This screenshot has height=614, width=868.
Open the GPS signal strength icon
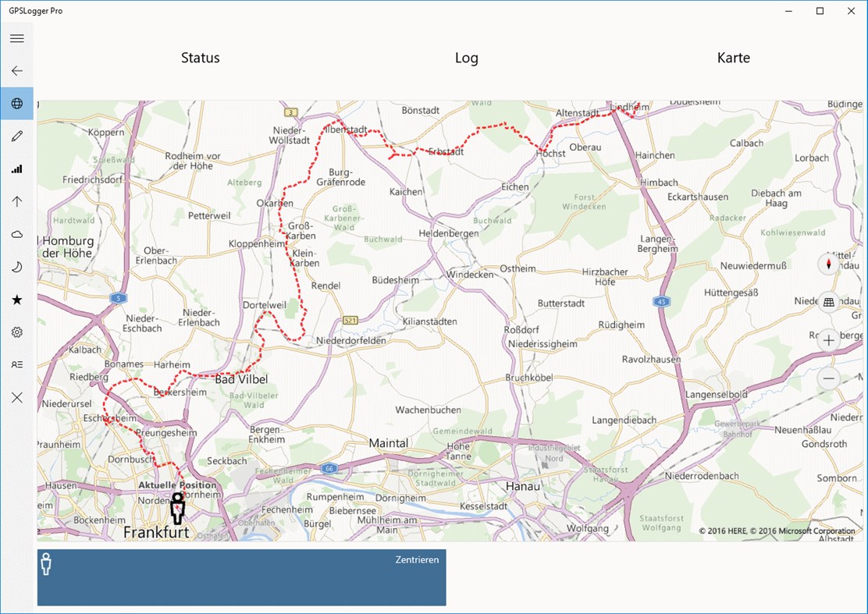pyautogui.click(x=17, y=169)
